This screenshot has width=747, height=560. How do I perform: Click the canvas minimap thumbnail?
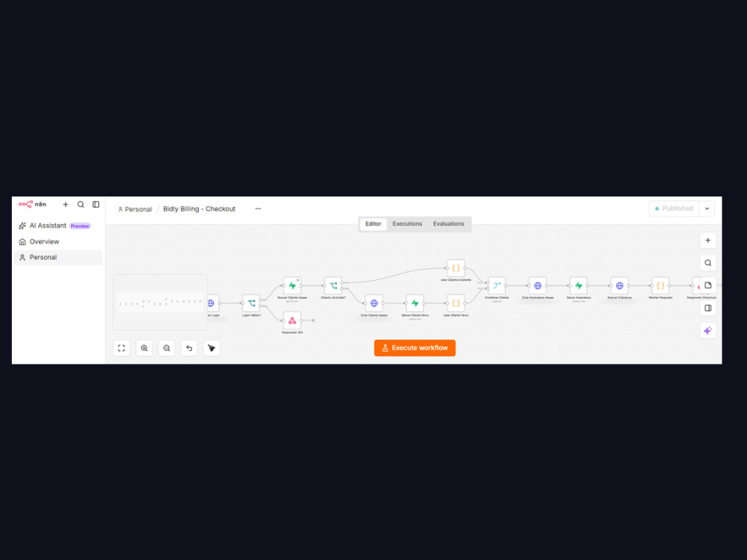[161, 302]
